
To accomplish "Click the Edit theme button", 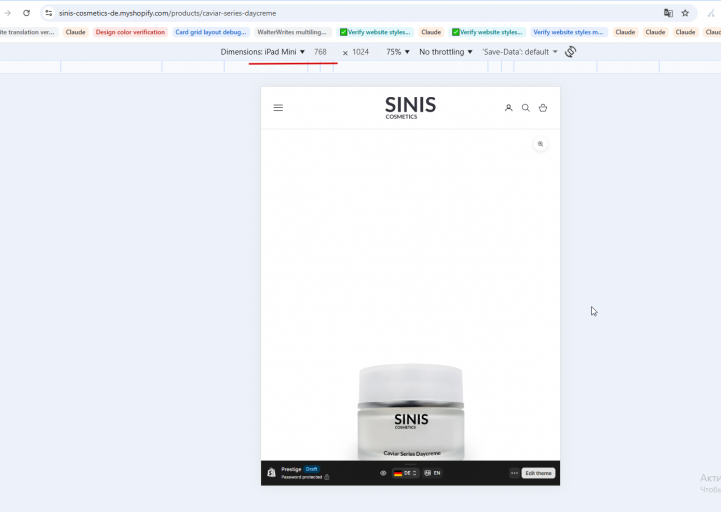I will [538, 473].
